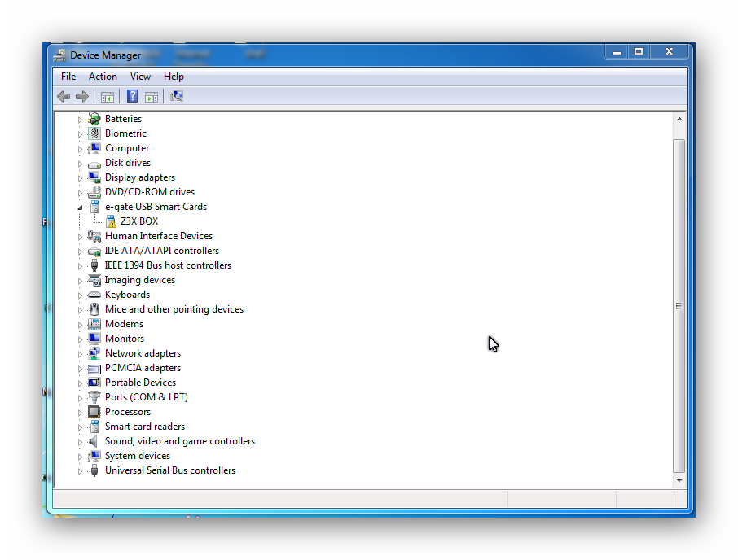This screenshot has height=560, width=738.
Task: Expand the Smart card readers node
Action: click(x=80, y=427)
